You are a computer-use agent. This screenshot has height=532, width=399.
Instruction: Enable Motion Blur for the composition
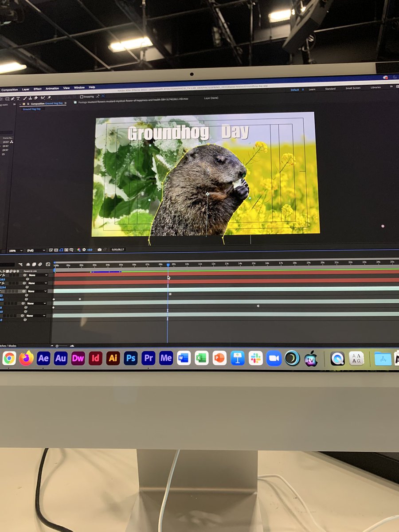(x=40, y=263)
